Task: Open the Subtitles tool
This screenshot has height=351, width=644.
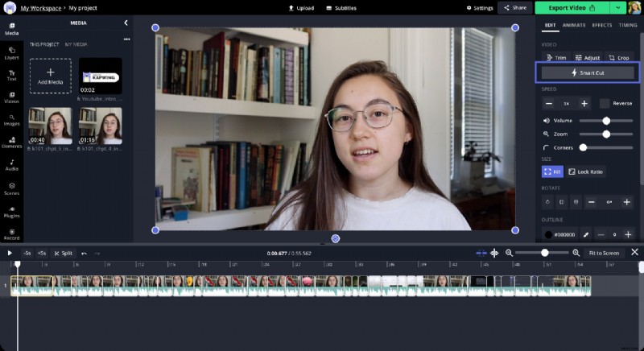Action: [x=341, y=8]
